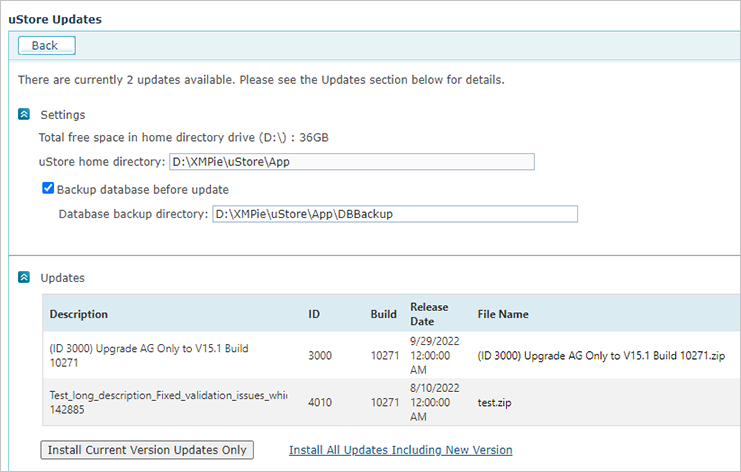Collapse the Updates section chevron icon
This screenshot has height=472, width=741.
24,277
